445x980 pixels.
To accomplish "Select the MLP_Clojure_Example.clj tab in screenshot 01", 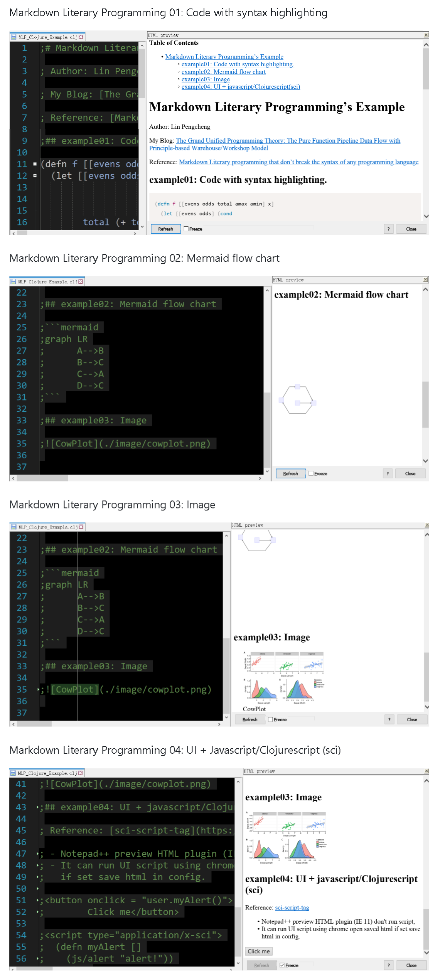I will 47,37.
